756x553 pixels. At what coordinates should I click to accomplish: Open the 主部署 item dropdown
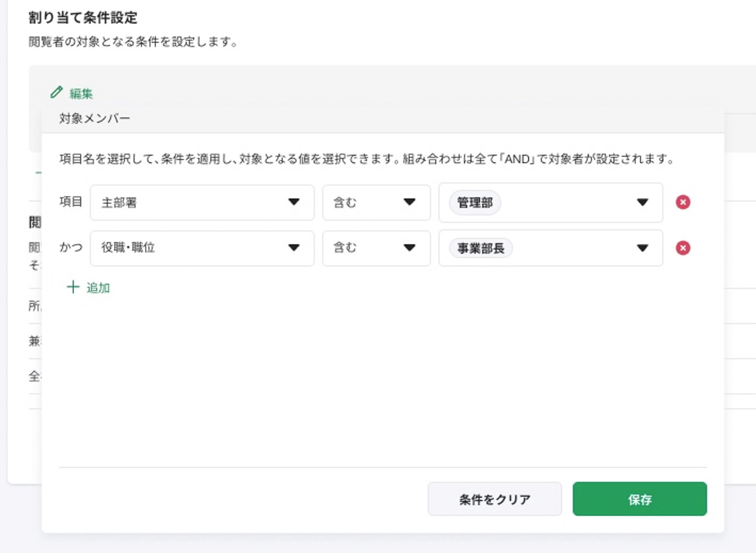tap(202, 202)
